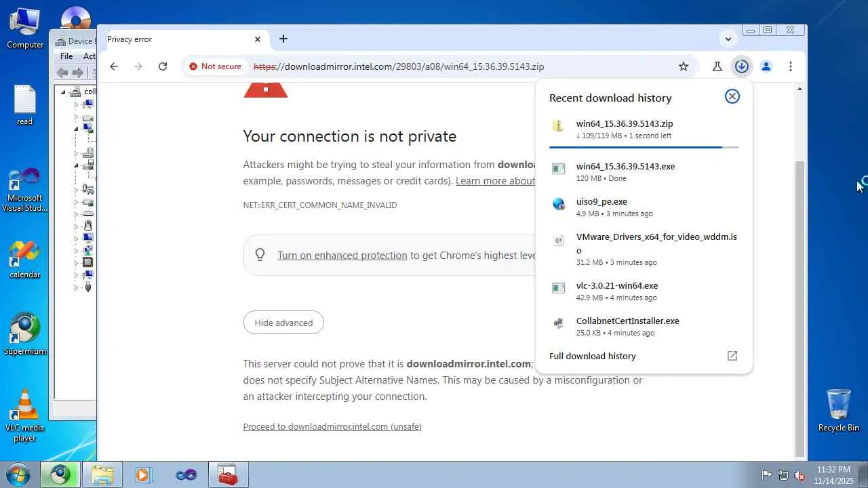Click Turn on enhanced protection link
Image resolution: width=868 pixels, height=488 pixels.
[x=342, y=256]
